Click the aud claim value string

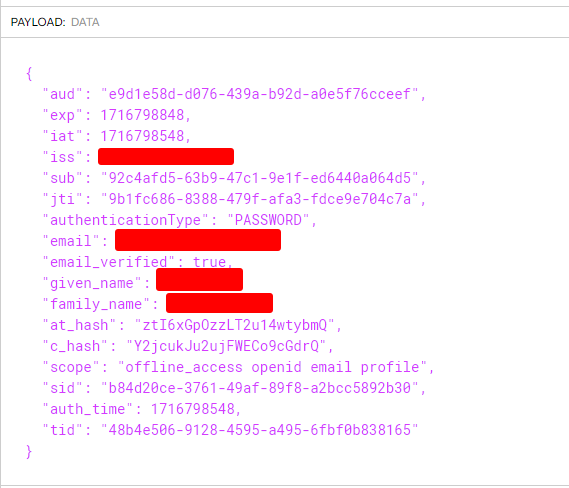point(260,94)
